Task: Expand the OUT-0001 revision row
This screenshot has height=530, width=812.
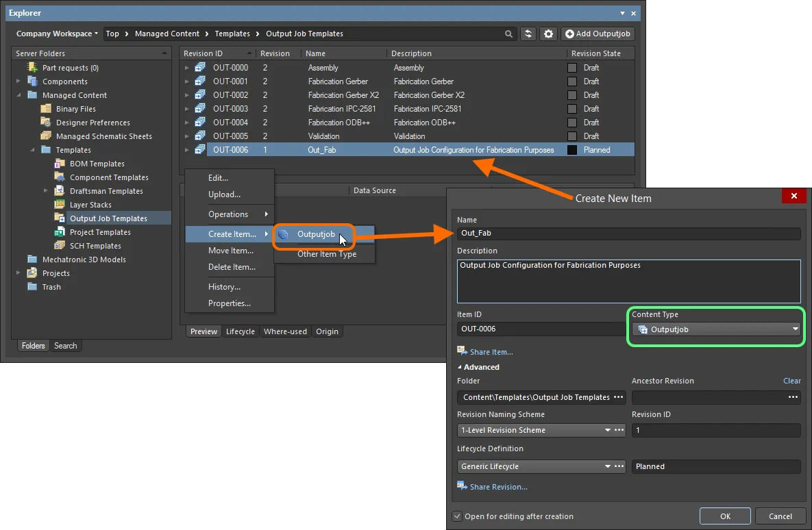Action: tap(187, 81)
